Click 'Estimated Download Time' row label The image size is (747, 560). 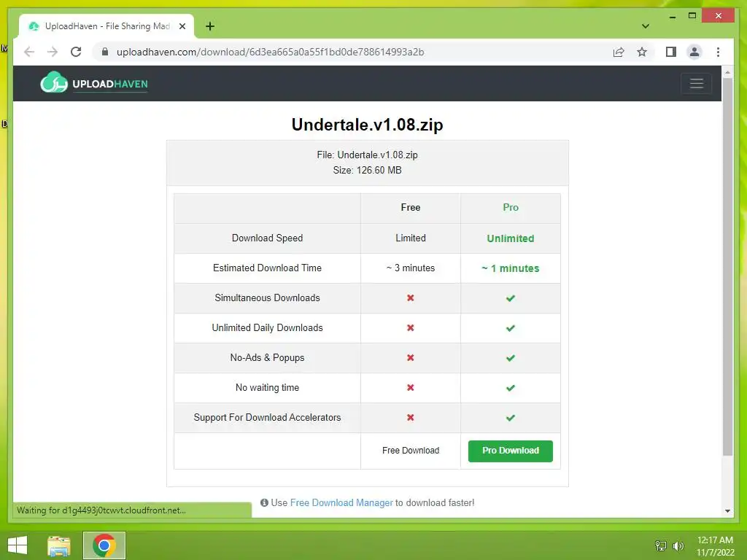pos(267,268)
